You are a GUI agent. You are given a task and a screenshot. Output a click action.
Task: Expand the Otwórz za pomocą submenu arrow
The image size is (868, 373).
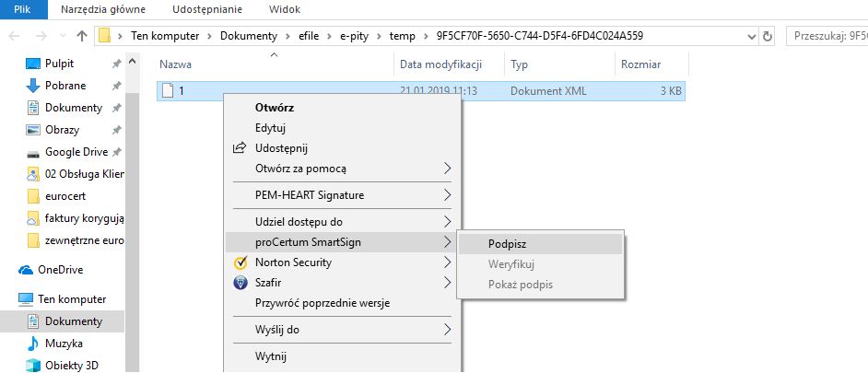[x=448, y=169]
